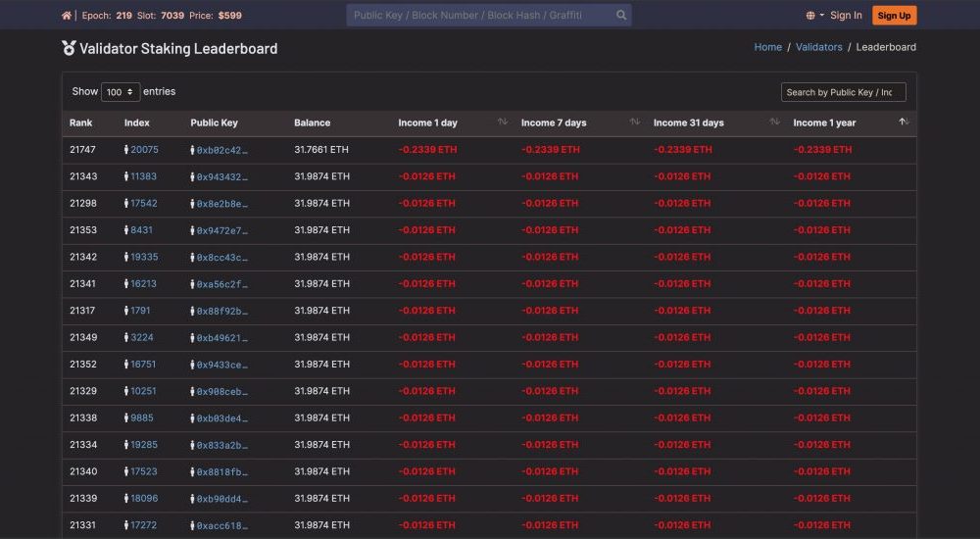The image size is (980, 539).
Task: Open public key 0x8818fb
Action: pyautogui.click(x=221, y=472)
